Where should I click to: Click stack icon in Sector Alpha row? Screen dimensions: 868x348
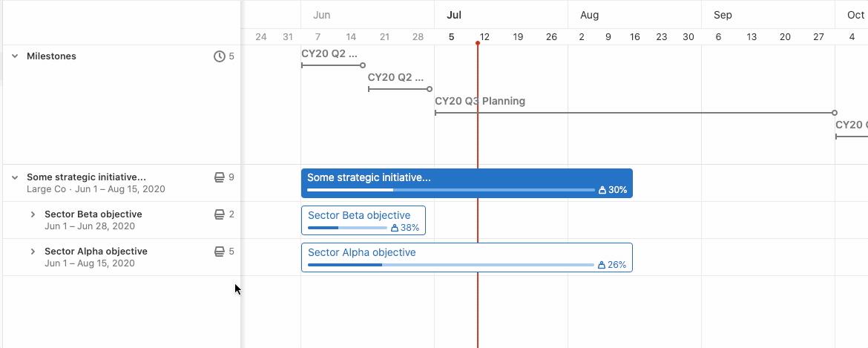219,252
